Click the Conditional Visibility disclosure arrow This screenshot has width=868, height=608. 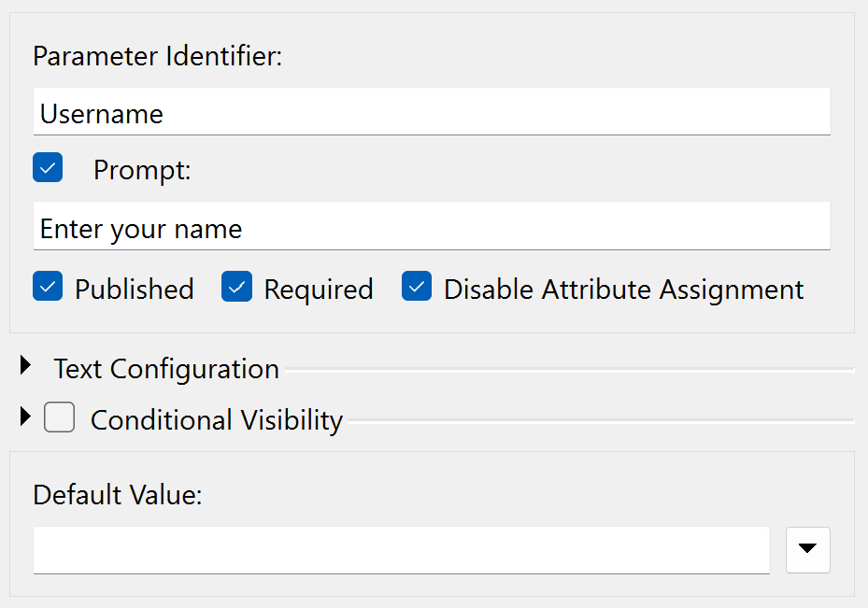coord(24,417)
